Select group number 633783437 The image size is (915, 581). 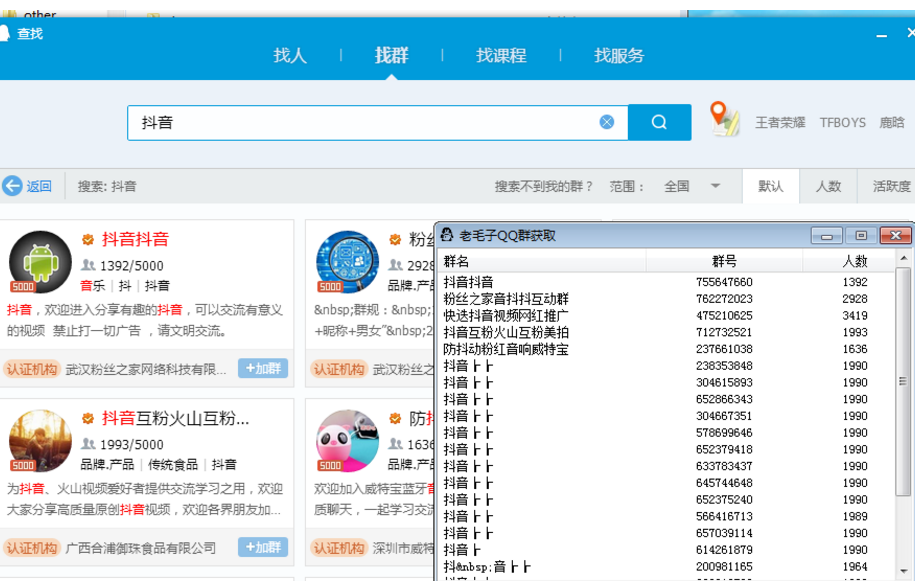tap(724, 467)
